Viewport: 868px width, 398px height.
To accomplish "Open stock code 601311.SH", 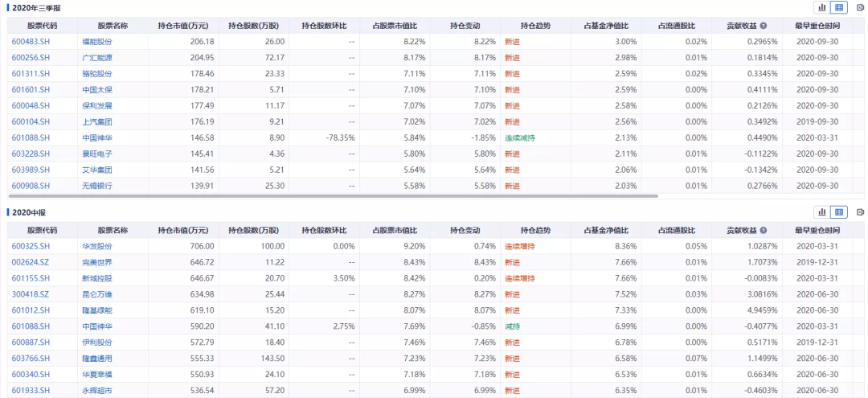I will point(31,74).
